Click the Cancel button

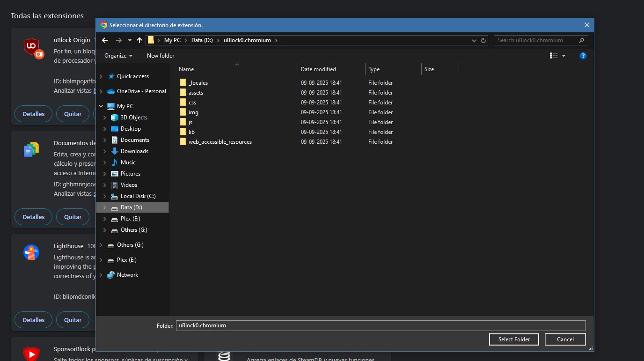565,339
